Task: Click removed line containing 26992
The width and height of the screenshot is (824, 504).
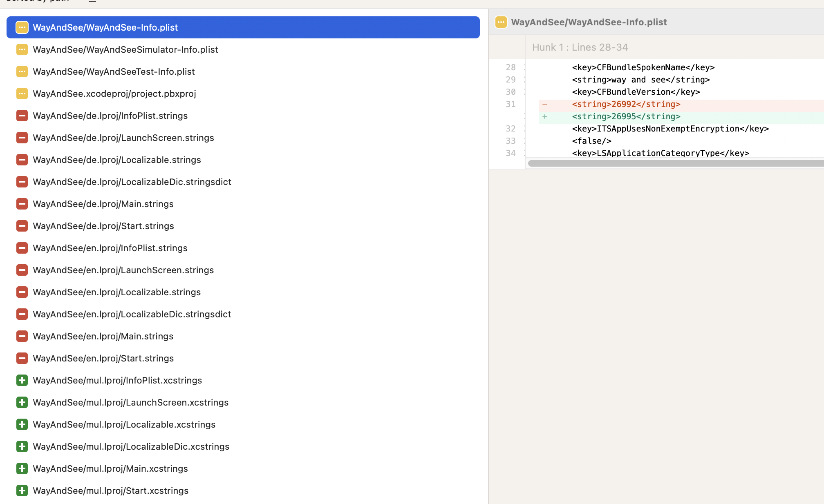Action: click(626, 104)
